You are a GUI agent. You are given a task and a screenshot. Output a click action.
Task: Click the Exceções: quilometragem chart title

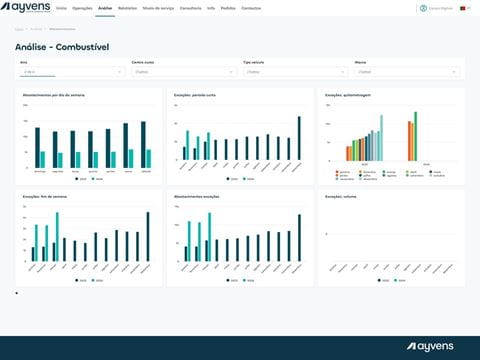click(x=348, y=95)
